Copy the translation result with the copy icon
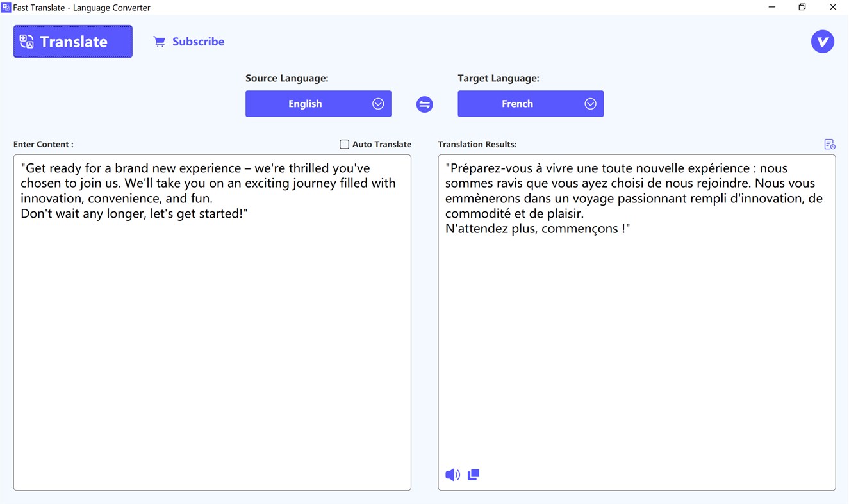 click(474, 475)
